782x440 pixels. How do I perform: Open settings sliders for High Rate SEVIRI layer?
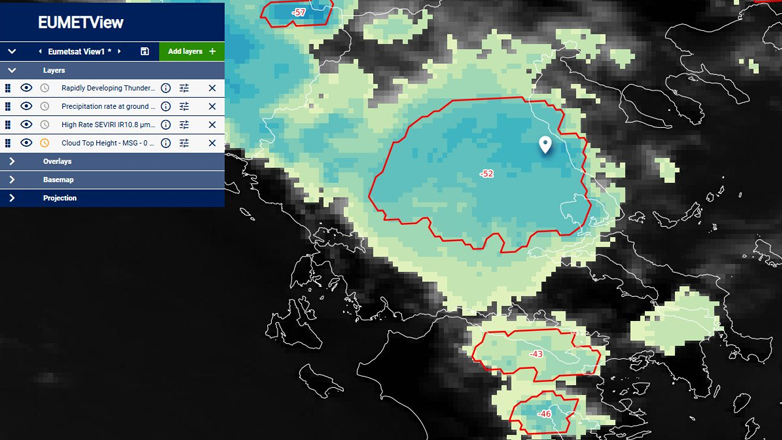click(x=184, y=125)
